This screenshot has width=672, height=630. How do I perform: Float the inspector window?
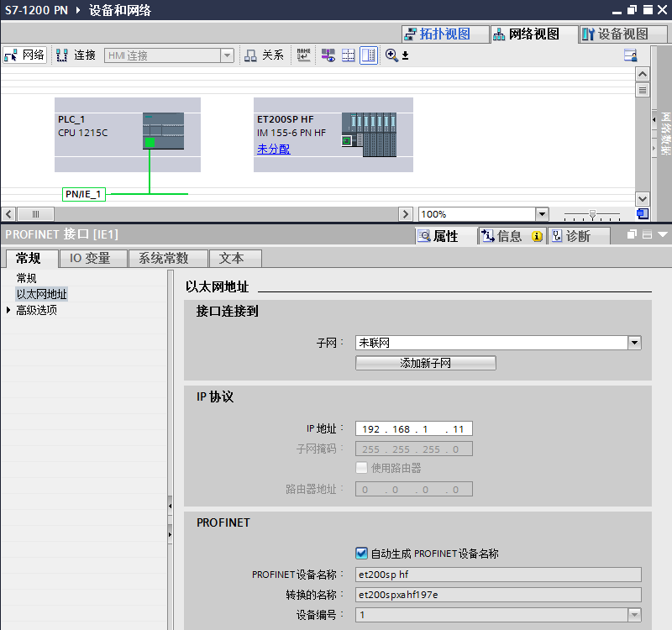(632, 234)
